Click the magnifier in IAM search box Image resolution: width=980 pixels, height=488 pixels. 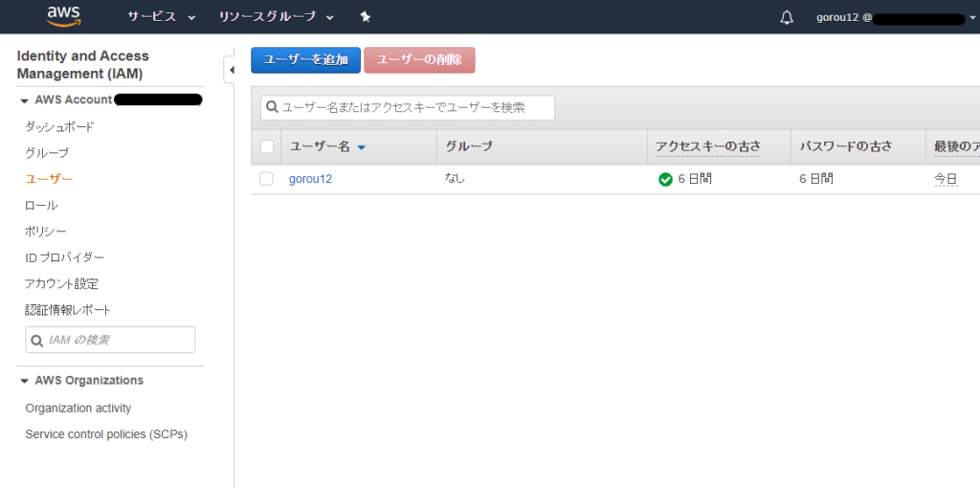(x=37, y=341)
